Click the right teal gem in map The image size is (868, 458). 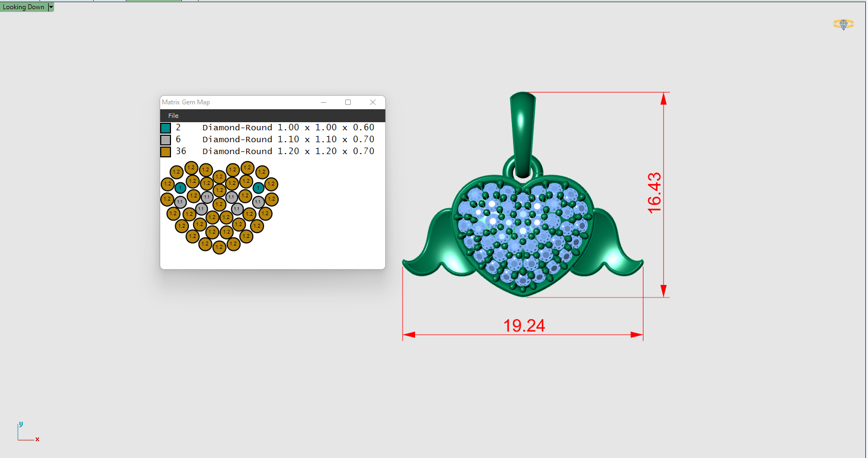(x=258, y=188)
